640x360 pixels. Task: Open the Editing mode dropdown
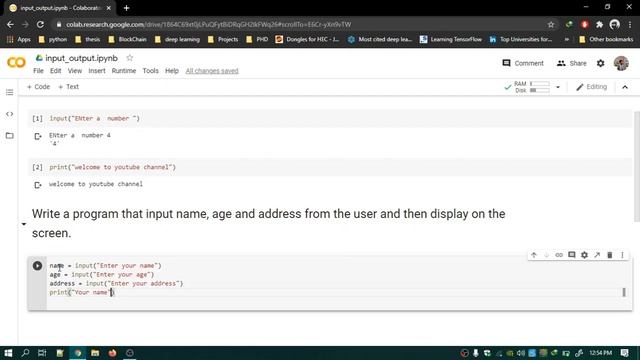point(591,87)
